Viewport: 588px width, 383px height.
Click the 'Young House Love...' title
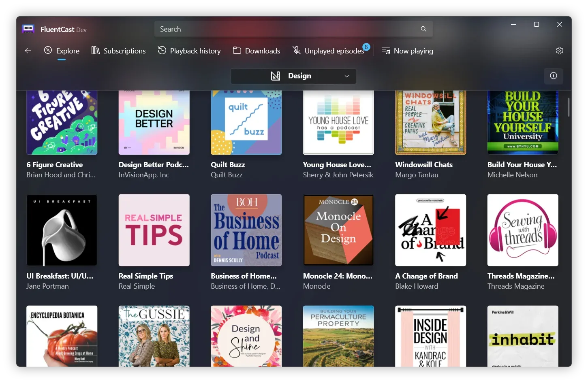pyautogui.click(x=337, y=165)
